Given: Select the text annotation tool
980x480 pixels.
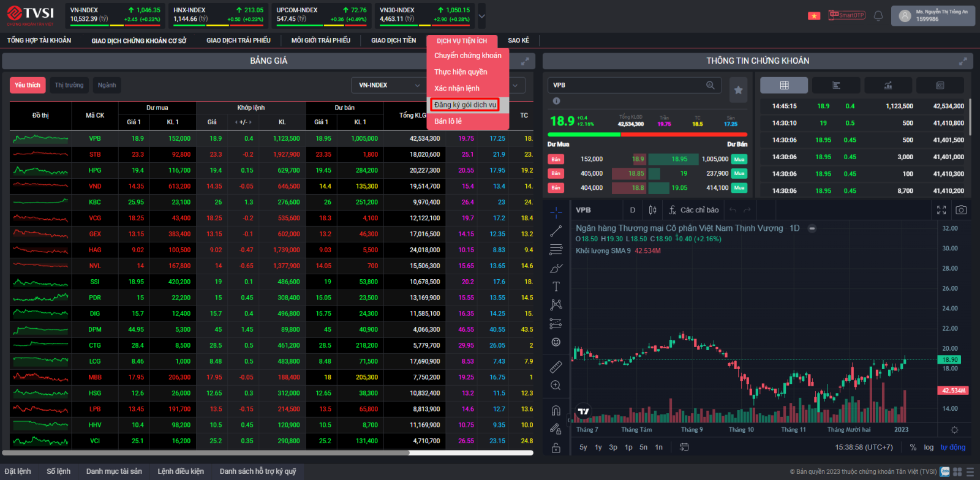Looking at the screenshot, I should [556, 287].
